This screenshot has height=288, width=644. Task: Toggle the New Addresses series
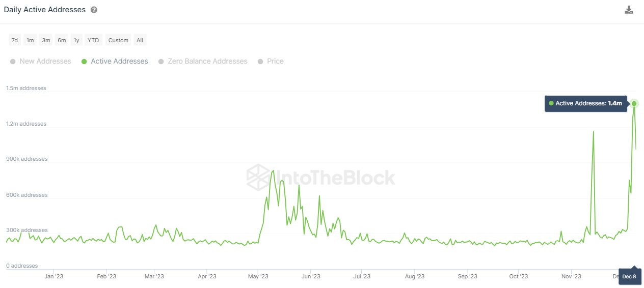(41, 61)
